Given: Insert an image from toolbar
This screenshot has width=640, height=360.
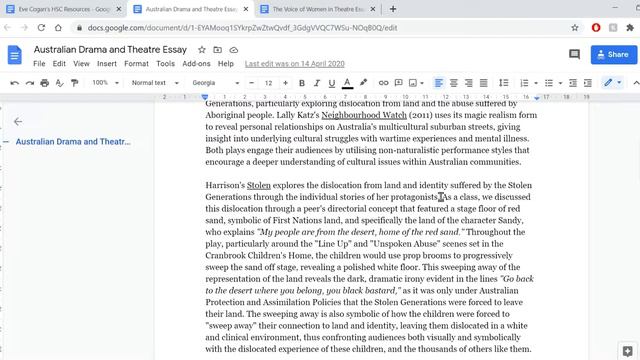Looking at the screenshot, I should pyautogui.click(x=413, y=83).
